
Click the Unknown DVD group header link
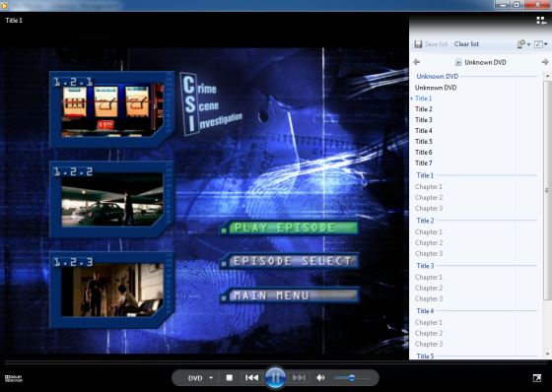(438, 77)
